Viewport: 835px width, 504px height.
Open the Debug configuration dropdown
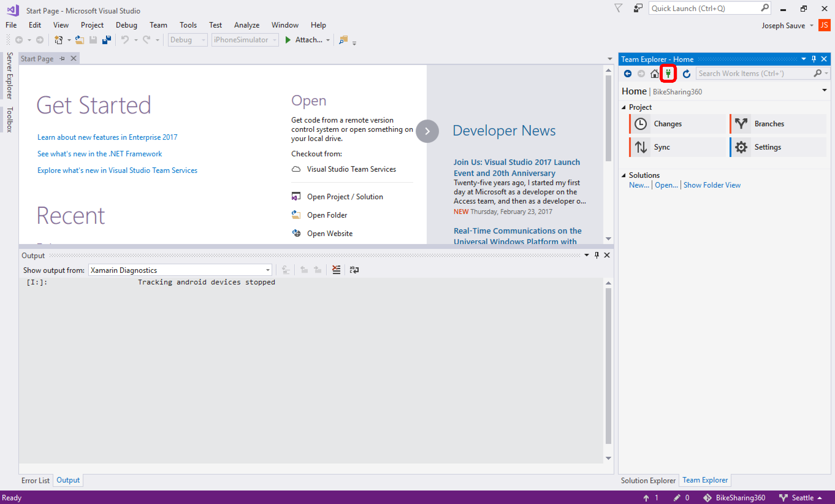[188, 40]
